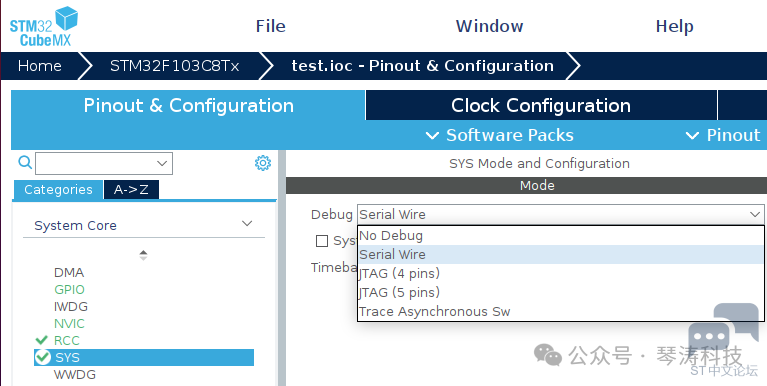Select NVIC in System Core list
Viewport: 767px width, 386px height.
point(69,324)
